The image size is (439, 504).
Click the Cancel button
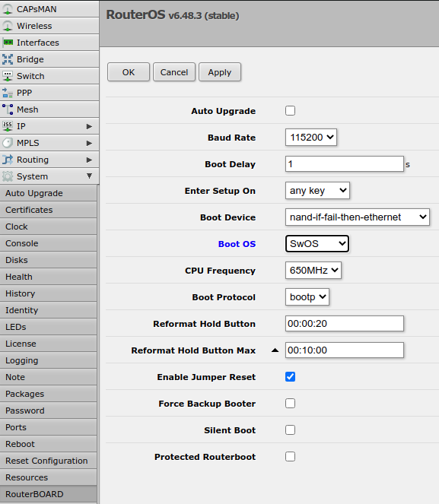point(174,72)
